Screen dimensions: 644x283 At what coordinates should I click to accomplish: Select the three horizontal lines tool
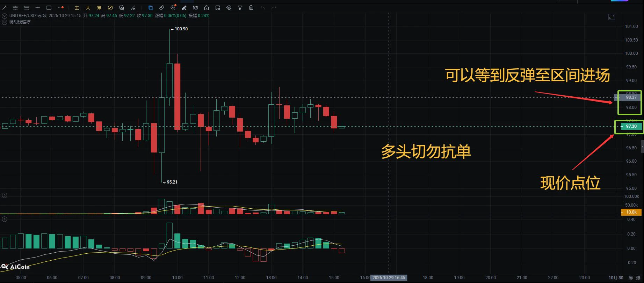[x=27, y=8]
